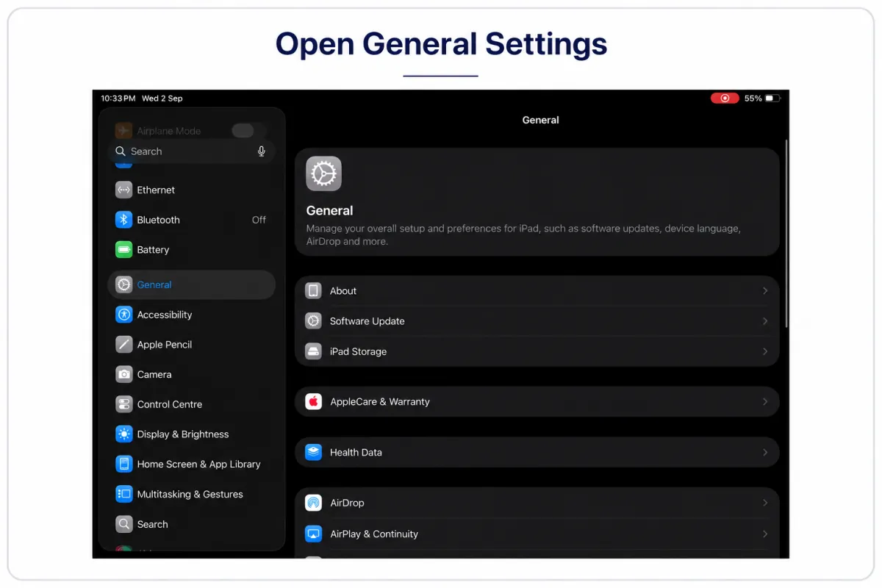Click the Ethernet icon in sidebar
The height and width of the screenshot is (588, 882).
point(123,190)
